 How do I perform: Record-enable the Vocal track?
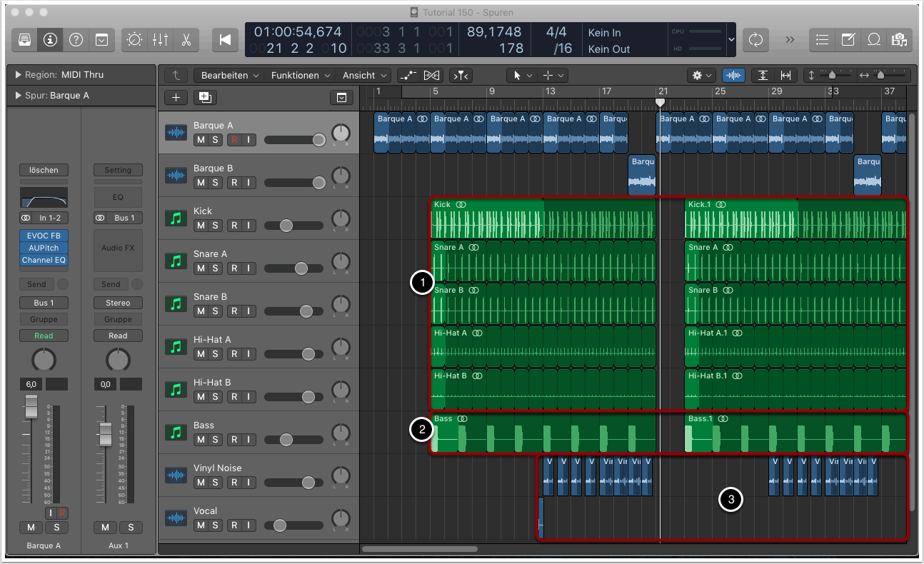point(233,525)
